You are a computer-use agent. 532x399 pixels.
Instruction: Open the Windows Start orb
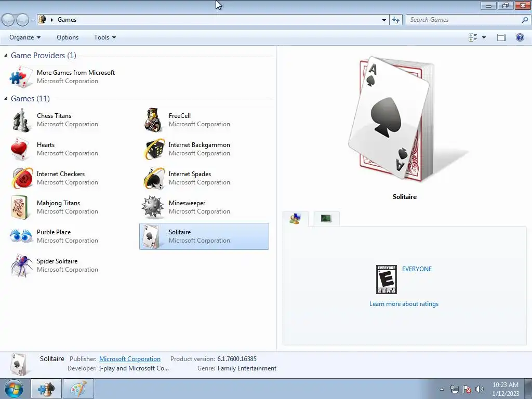tap(14, 389)
